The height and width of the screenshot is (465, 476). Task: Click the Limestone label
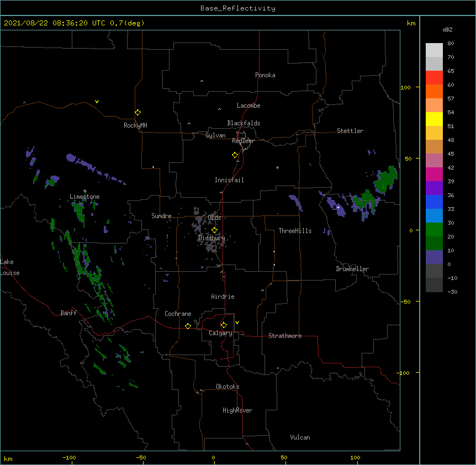[x=84, y=197]
